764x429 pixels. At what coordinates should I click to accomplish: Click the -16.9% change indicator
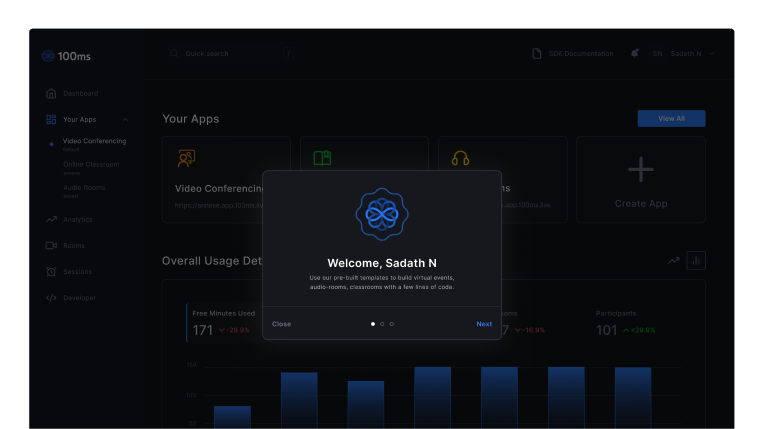(x=530, y=330)
